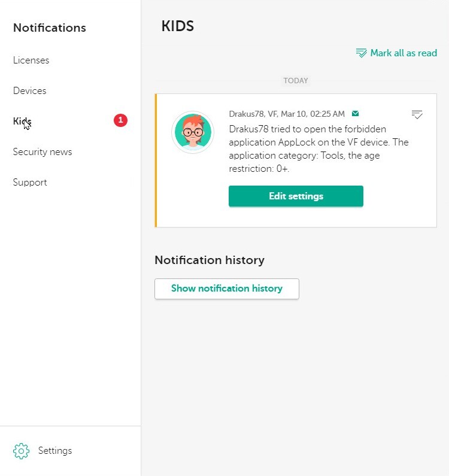Click the double-check icon beside Mark all as read

coord(362,53)
